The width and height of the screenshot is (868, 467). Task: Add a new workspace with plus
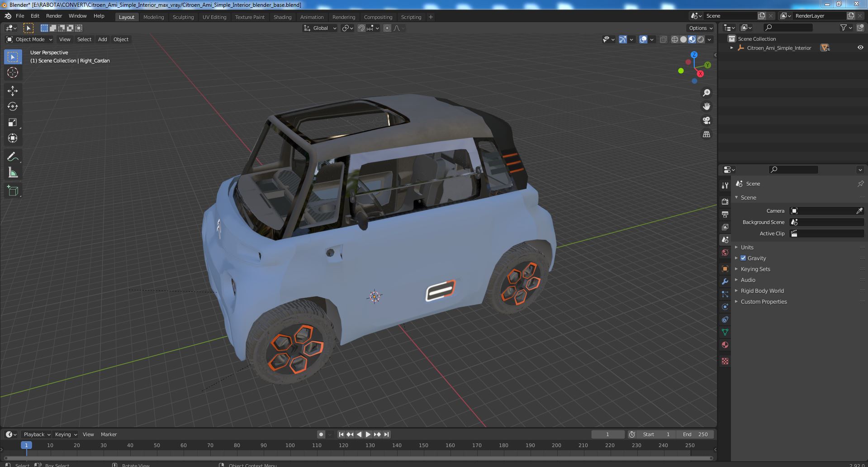pos(431,17)
